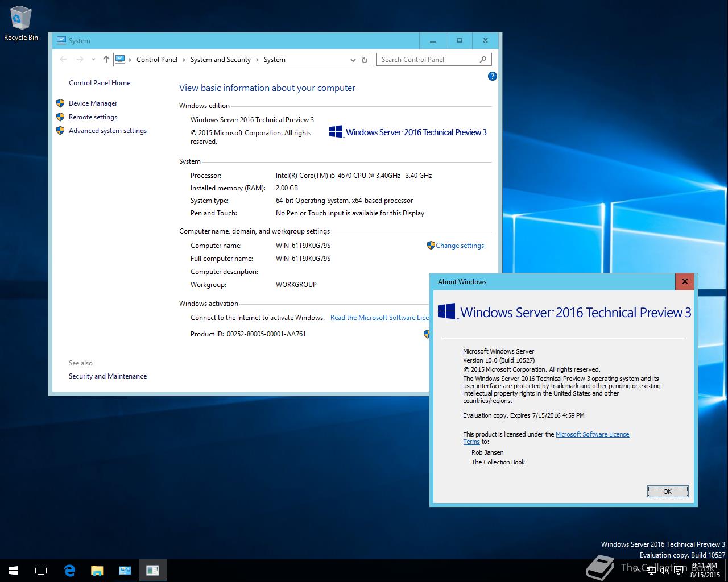Screen dimensions: 728x582
Task: Open Remote settings link
Action: [93, 117]
